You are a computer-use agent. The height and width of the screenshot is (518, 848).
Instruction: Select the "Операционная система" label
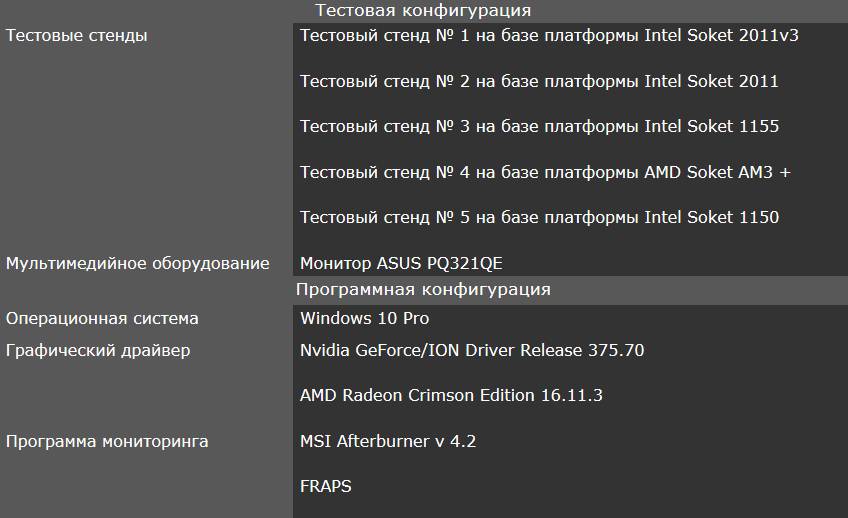(x=102, y=319)
